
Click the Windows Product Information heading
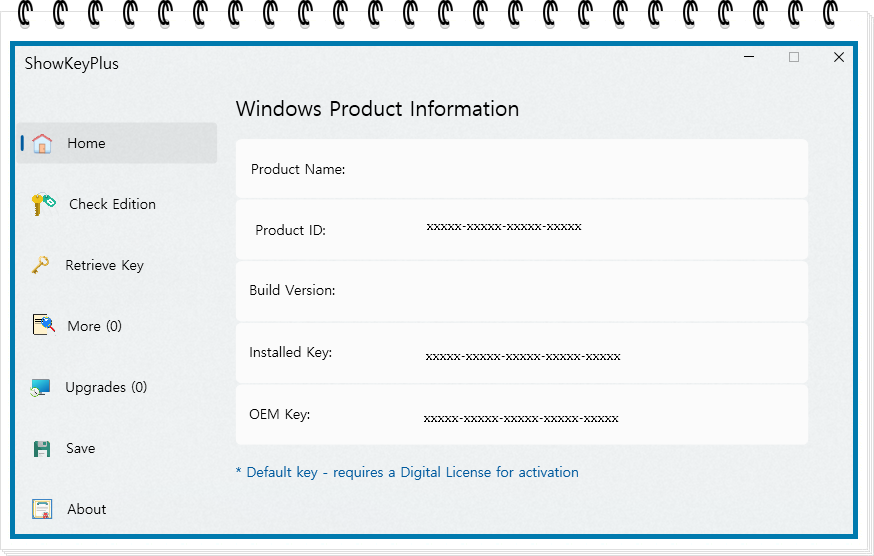(377, 109)
